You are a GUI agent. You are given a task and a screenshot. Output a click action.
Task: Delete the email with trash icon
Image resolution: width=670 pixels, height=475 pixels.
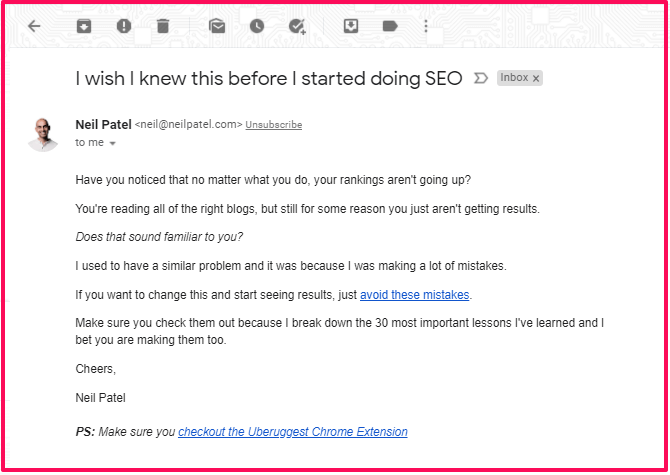[163, 27]
